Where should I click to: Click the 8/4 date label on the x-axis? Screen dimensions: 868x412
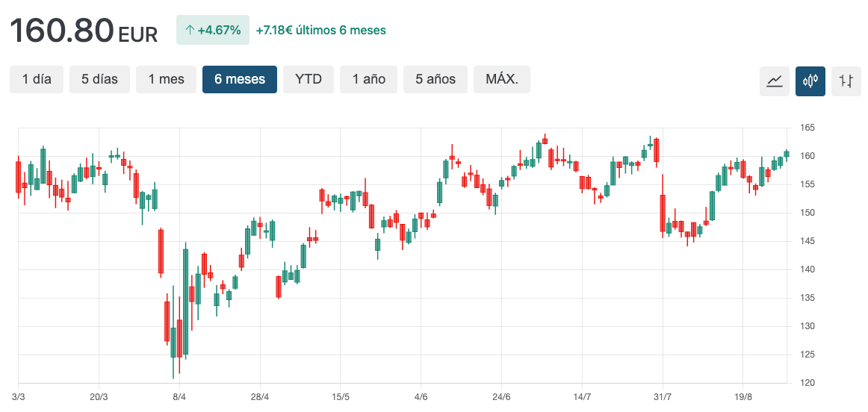point(179,396)
